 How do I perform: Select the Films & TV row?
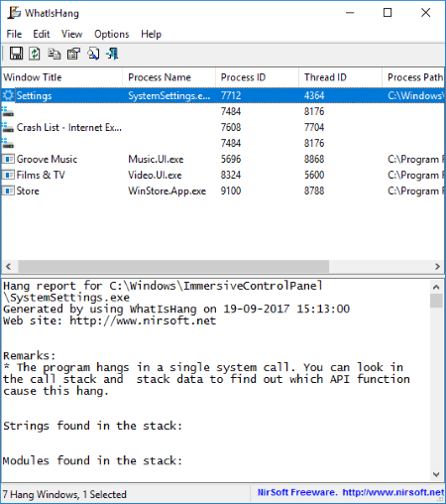click(x=223, y=175)
